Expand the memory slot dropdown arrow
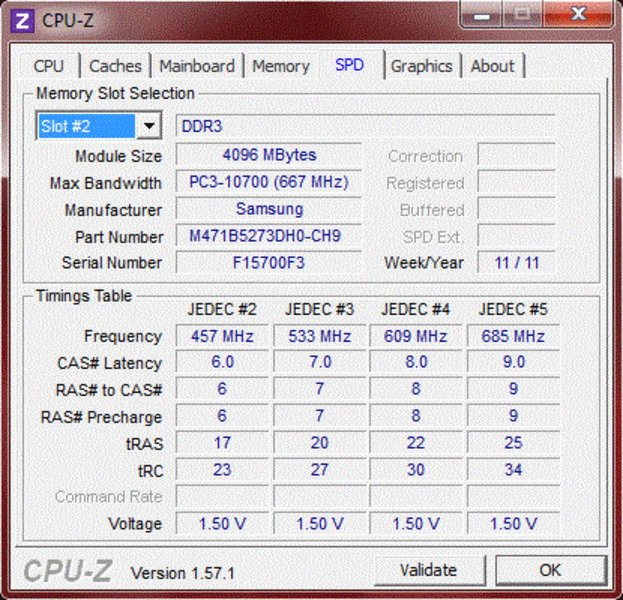Viewport: 623px width, 600px height. point(149,126)
